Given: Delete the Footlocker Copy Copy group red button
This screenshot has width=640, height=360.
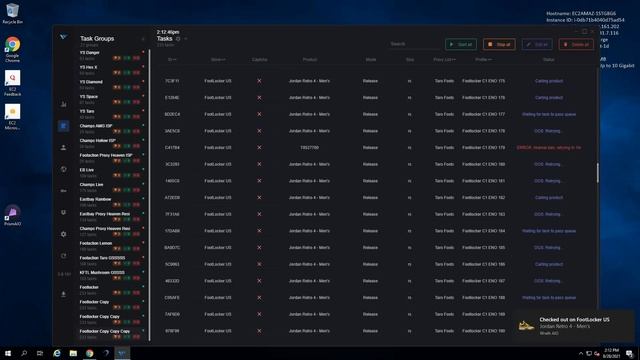Looking at the screenshot, I should point(136,322).
